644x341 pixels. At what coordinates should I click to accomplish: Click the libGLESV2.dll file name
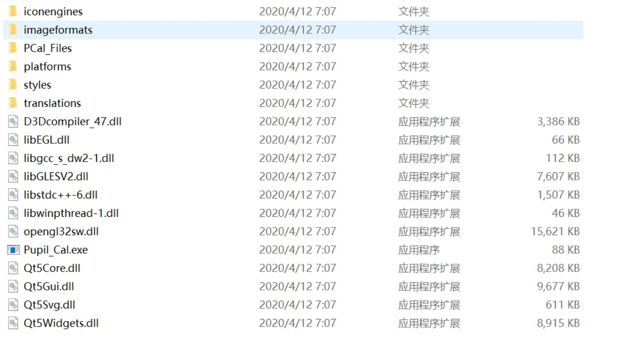[x=56, y=176]
